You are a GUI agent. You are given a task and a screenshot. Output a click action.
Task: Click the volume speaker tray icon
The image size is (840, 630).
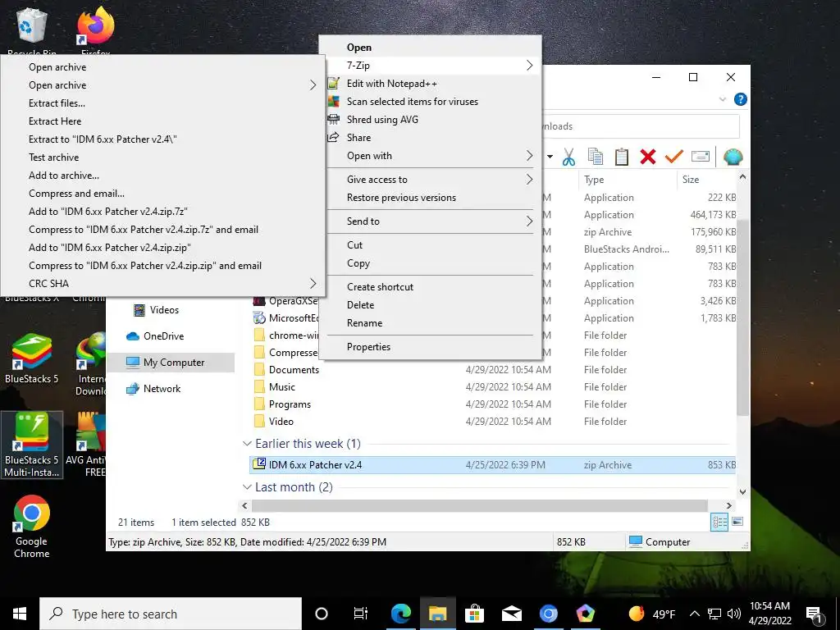pos(734,614)
